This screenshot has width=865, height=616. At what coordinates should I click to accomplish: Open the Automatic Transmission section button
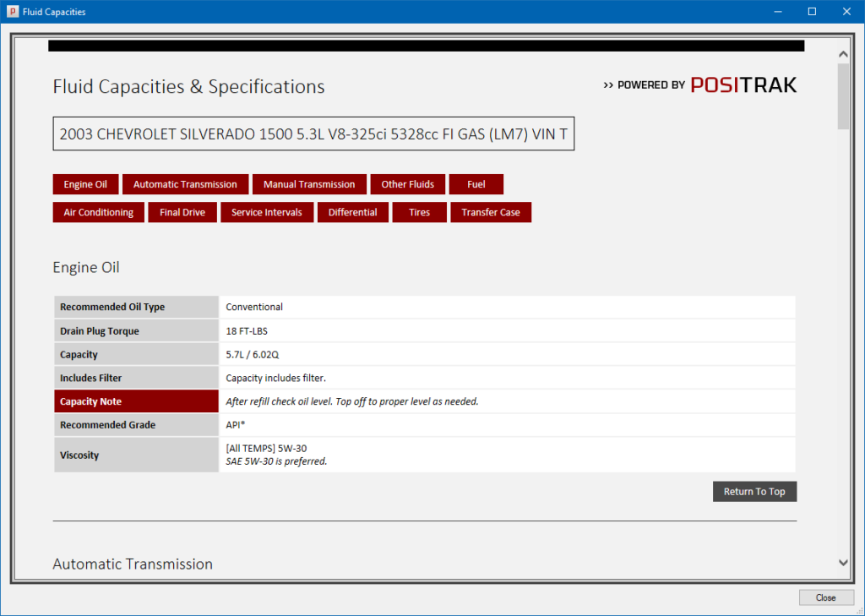tap(185, 184)
